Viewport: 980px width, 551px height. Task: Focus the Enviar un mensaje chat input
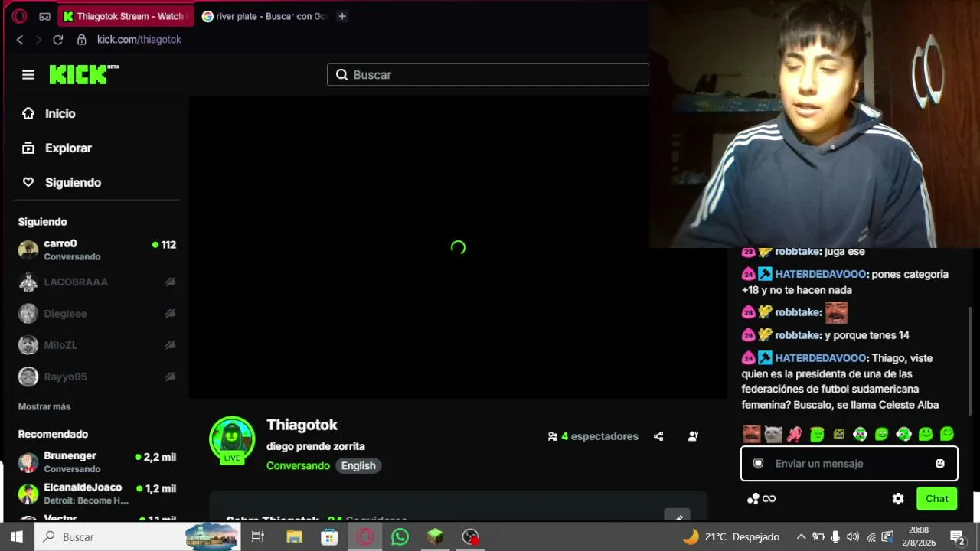[849, 463]
